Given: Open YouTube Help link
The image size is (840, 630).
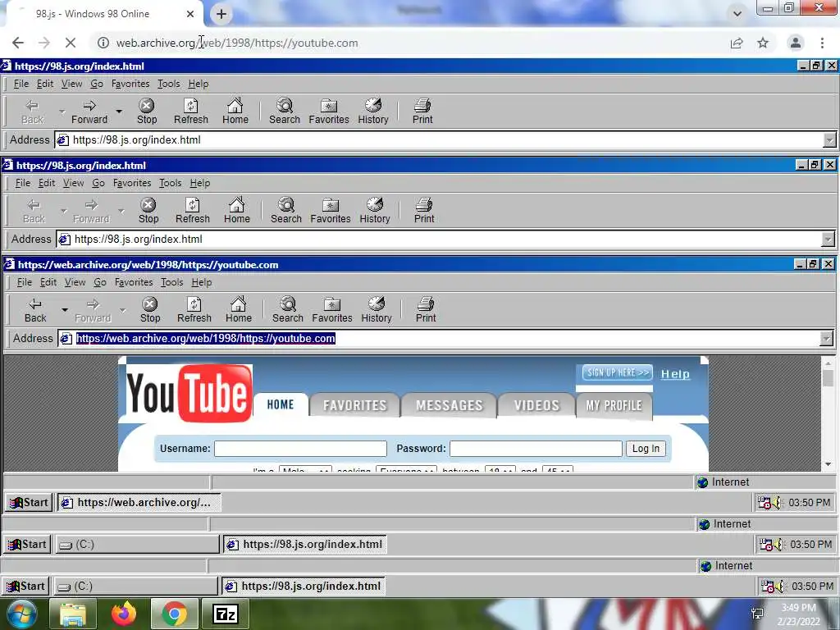Looking at the screenshot, I should [676, 374].
